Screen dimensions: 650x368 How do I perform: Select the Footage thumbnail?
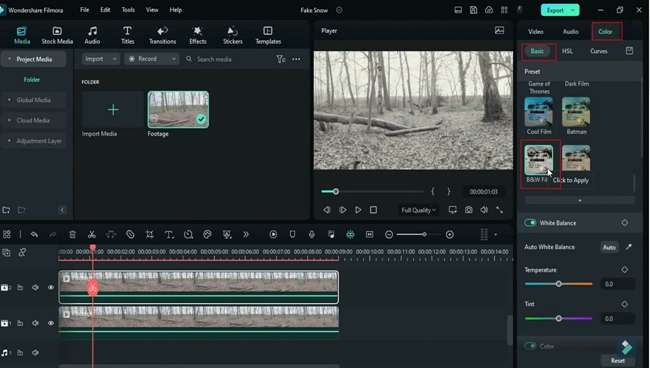178,109
